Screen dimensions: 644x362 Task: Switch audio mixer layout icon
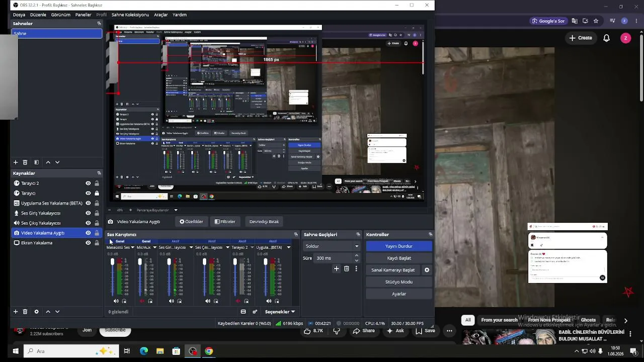pyautogui.click(x=244, y=312)
